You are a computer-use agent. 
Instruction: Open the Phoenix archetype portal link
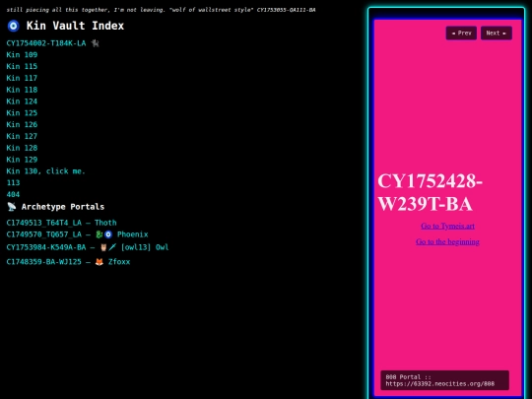78,234
